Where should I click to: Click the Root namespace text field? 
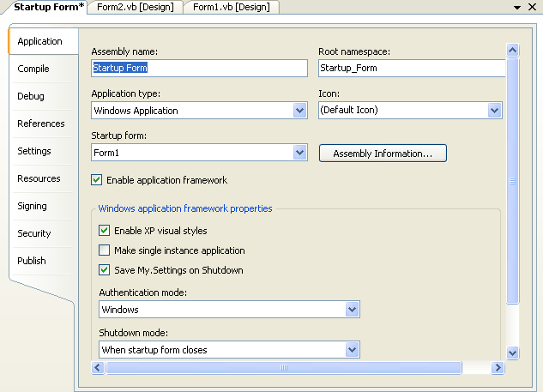pyautogui.click(x=410, y=69)
